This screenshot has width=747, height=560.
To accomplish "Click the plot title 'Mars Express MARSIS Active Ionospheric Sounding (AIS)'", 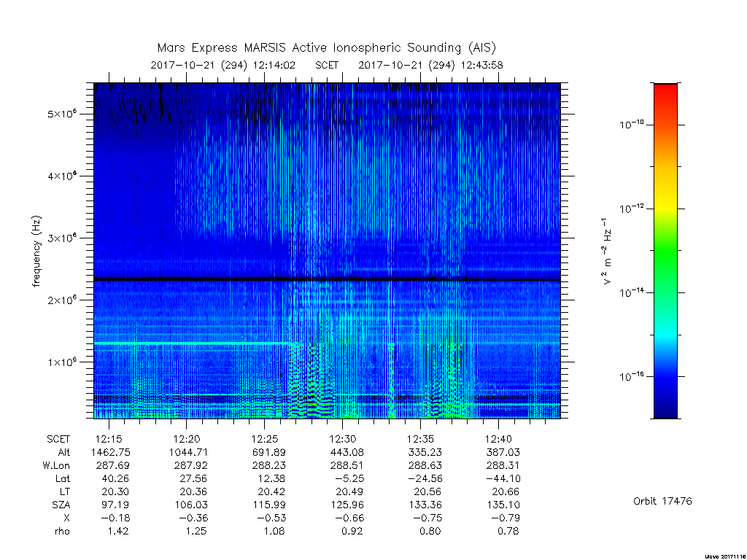I will pyautogui.click(x=327, y=47).
